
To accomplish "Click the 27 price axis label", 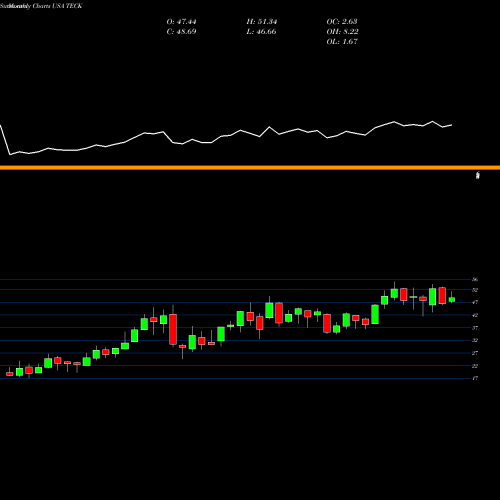I will (x=475, y=353).
